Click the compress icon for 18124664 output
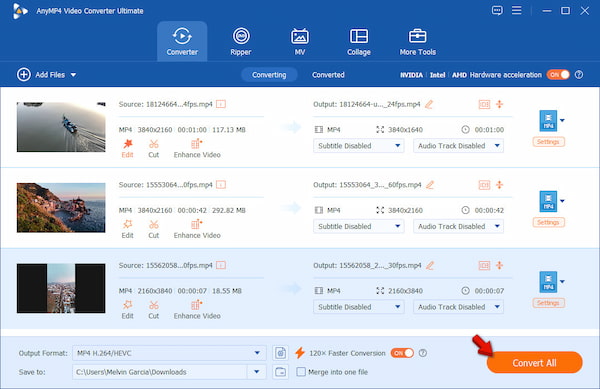 [x=499, y=104]
